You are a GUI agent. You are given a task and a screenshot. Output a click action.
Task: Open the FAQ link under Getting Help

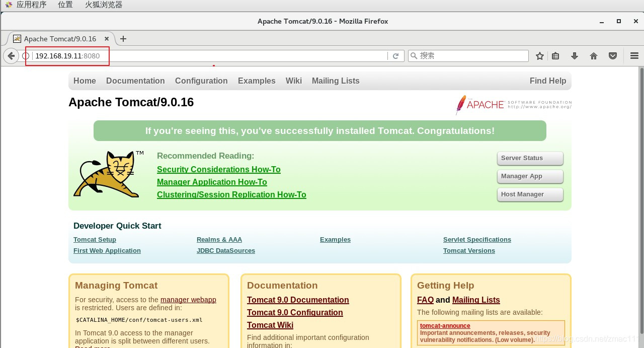(425, 300)
